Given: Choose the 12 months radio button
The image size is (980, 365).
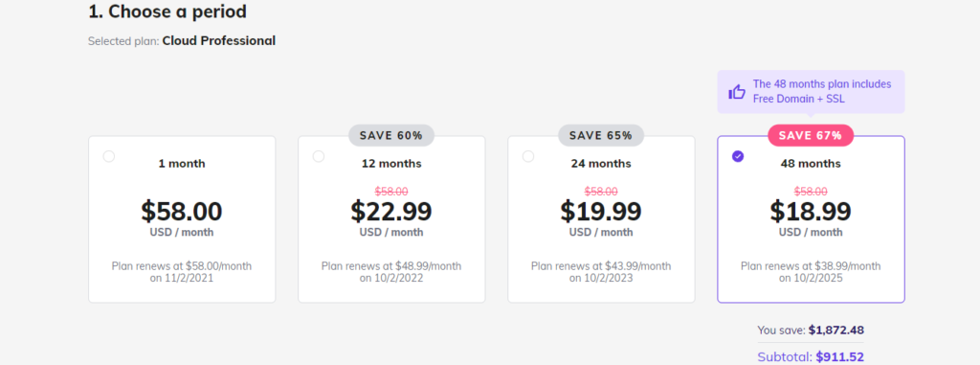Looking at the screenshot, I should point(319,156).
